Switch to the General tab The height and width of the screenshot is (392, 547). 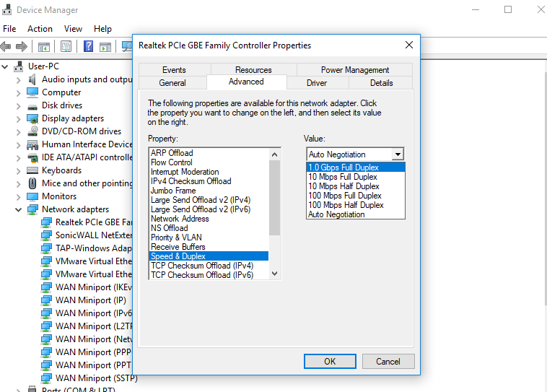click(172, 83)
